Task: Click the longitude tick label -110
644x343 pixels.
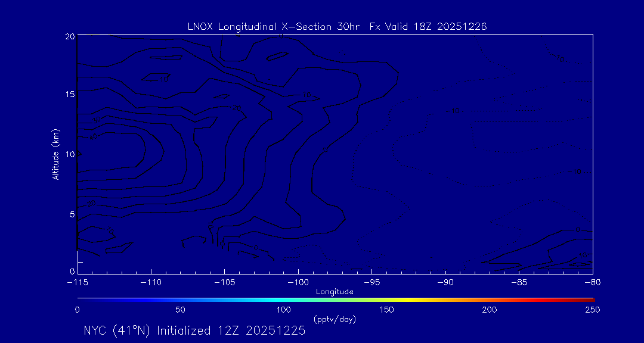Action: tap(151, 283)
